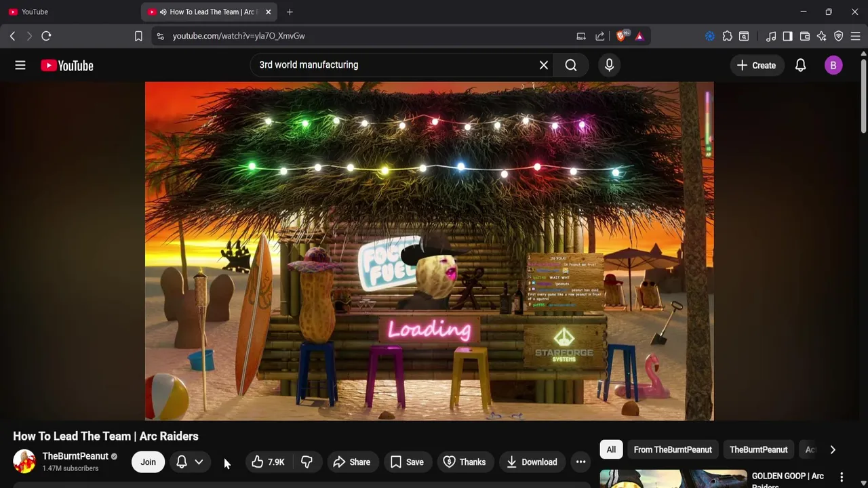This screenshot has width=868, height=488.
Task: Open a new browser tab
Action: (x=290, y=12)
